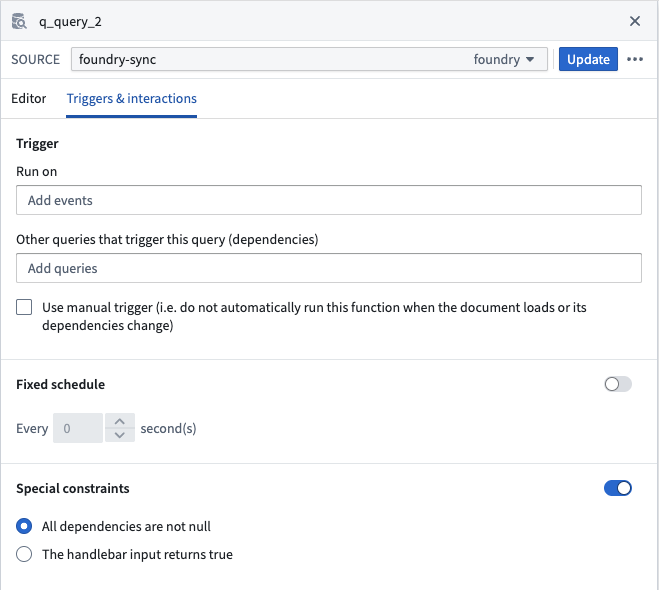
Task: Click the query database icon beside q_query_2
Action: click(x=19, y=21)
